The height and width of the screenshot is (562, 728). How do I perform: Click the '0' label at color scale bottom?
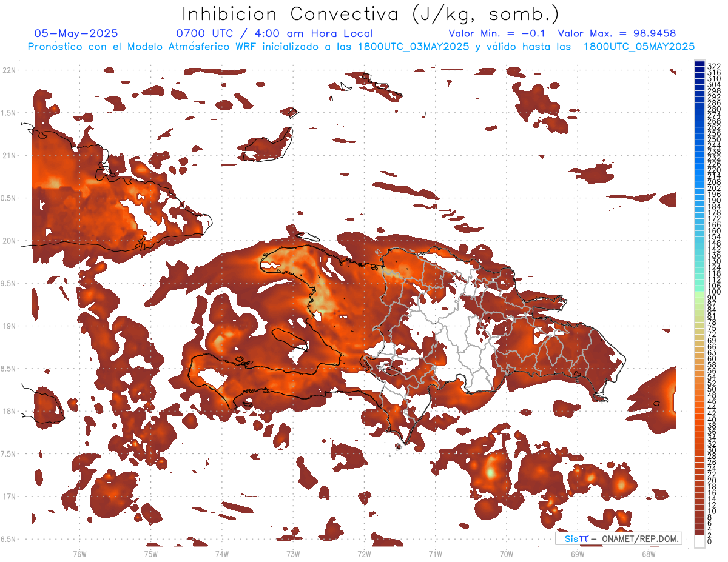(710, 541)
